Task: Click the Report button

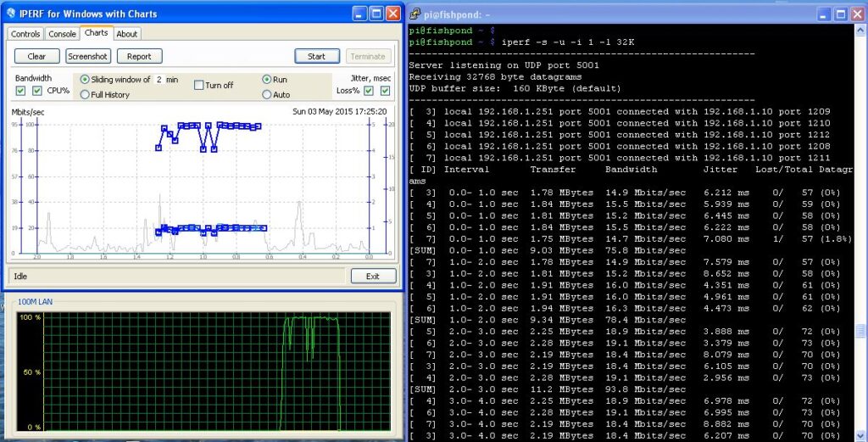Action: (x=139, y=56)
